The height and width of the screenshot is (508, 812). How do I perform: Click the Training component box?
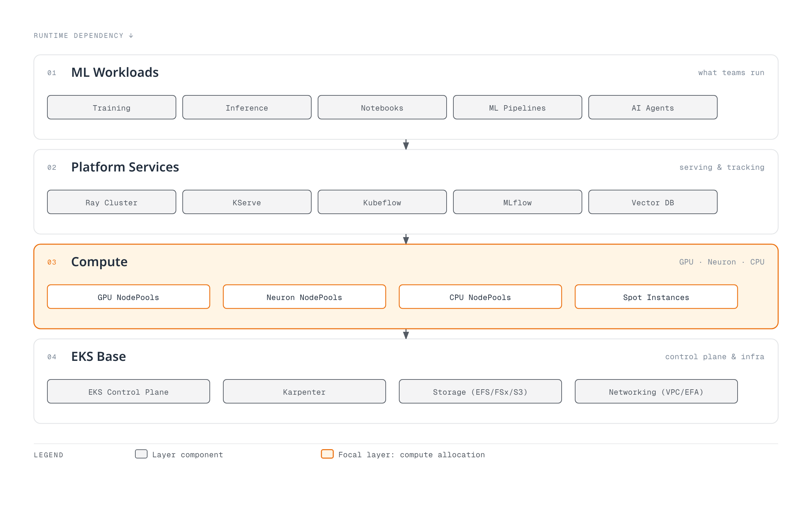112,107
